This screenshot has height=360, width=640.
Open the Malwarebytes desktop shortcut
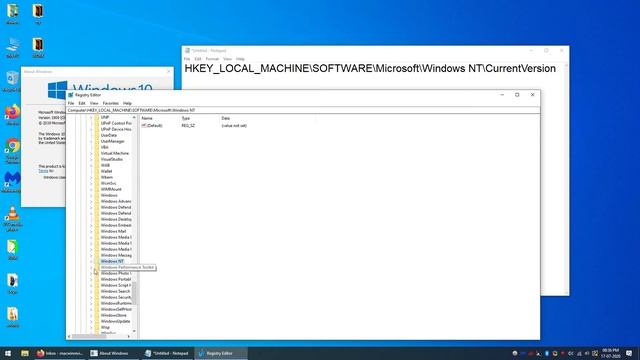pos(12,181)
